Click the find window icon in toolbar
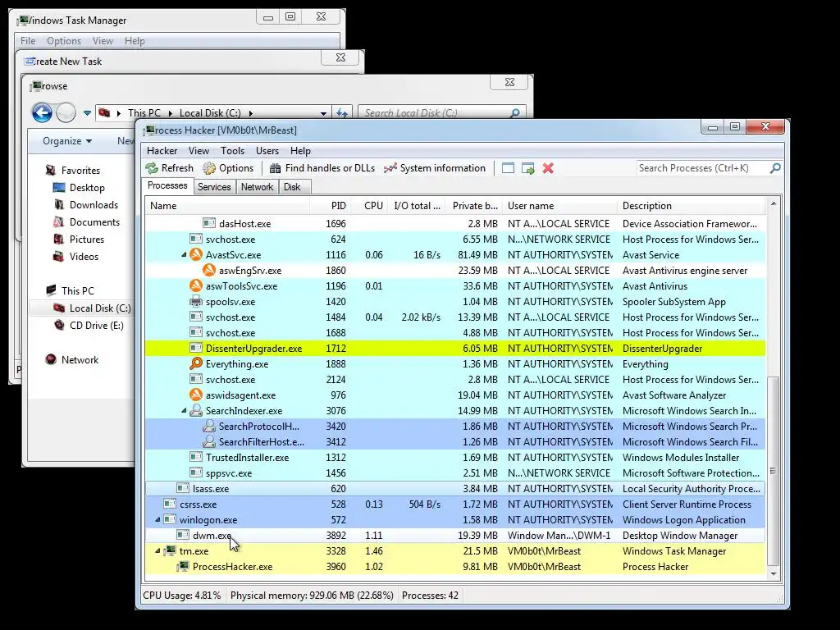Viewport: 840px width, 630px height. coord(508,168)
